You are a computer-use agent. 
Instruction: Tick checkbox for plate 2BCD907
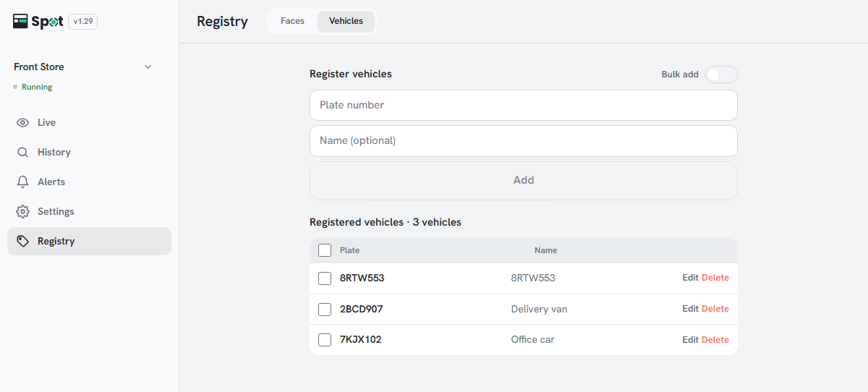325,310
